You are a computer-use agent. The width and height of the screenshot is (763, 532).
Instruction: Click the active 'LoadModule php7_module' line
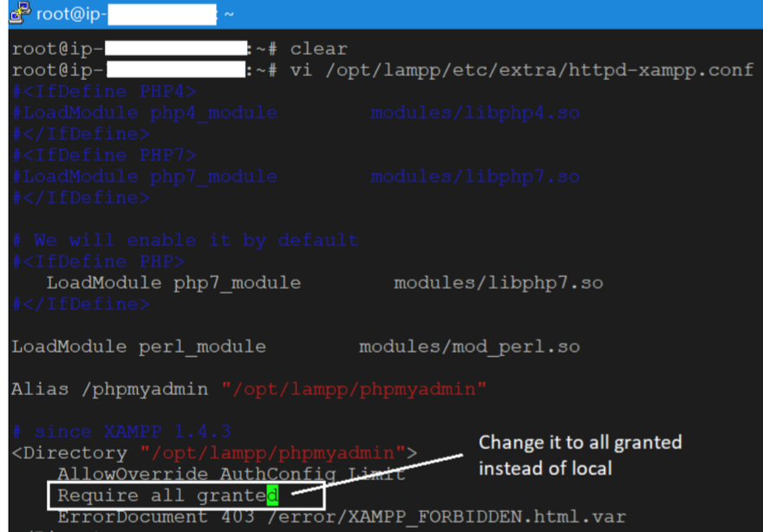pyautogui.click(x=324, y=283)
